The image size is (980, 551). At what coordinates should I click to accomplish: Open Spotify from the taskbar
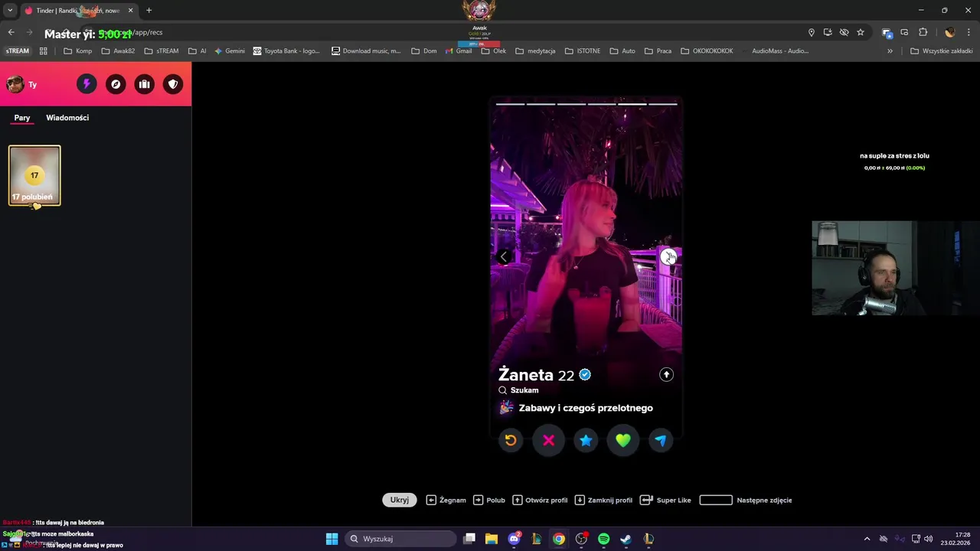point(603,539)
